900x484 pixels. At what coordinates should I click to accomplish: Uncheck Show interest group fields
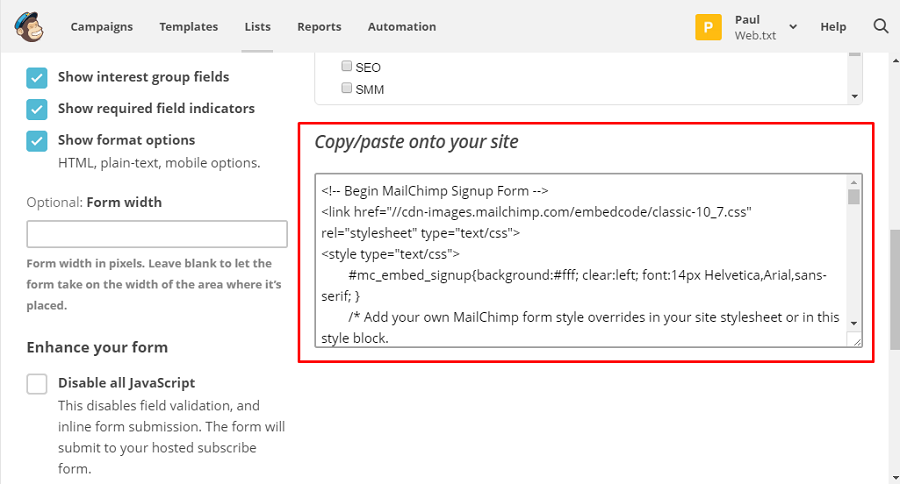point(37,78)
